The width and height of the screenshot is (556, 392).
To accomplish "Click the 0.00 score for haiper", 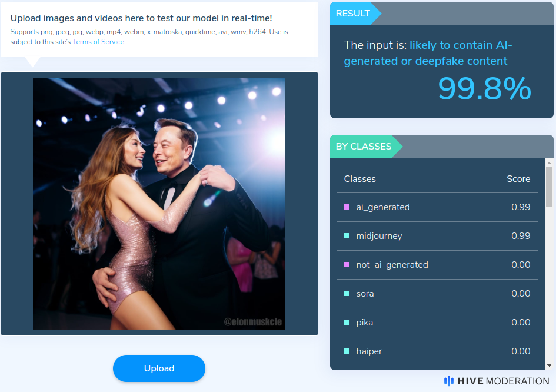I will pyautogui.click(x=521, y=351).
